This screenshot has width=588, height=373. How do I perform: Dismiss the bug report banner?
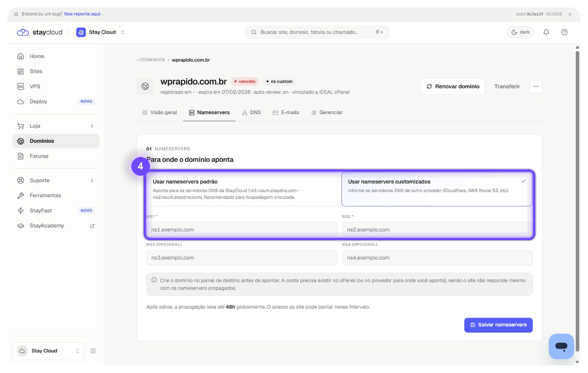pyautogui.click(x=570, y=14)
